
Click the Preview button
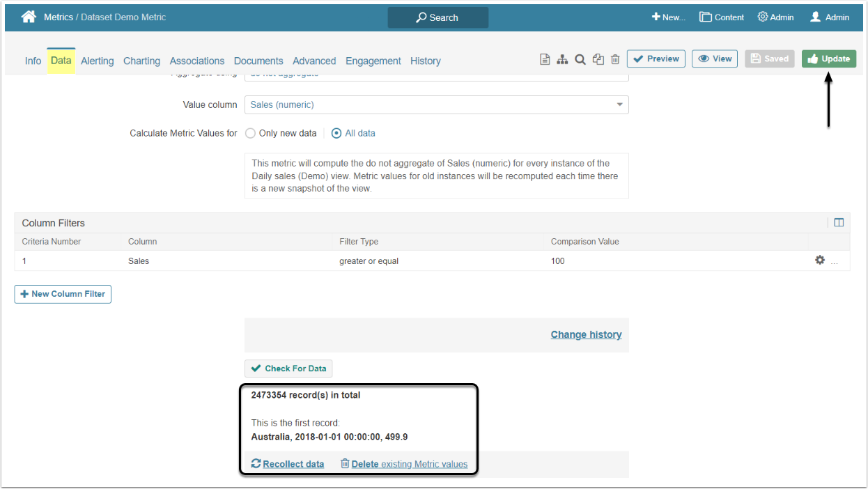[656, 59]
